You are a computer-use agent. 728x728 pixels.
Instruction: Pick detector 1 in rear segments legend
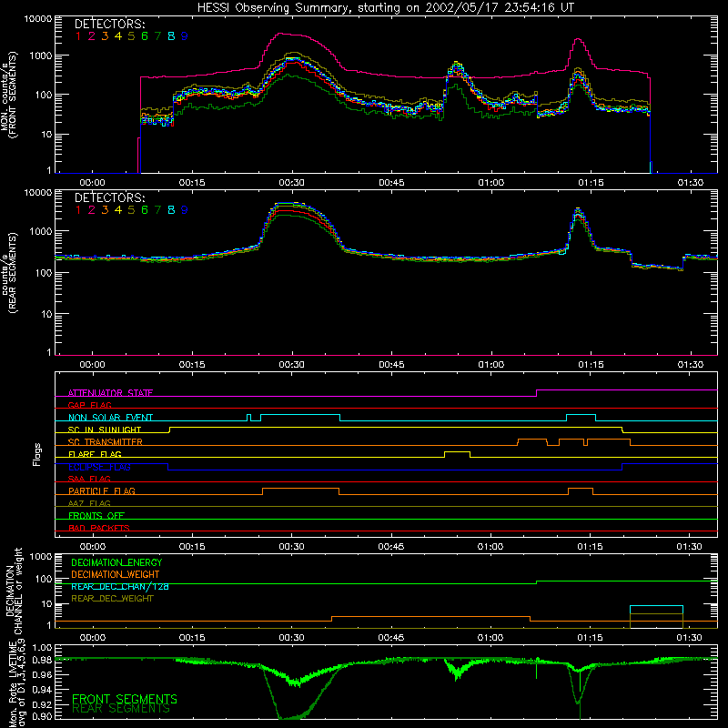pos(78,210)
